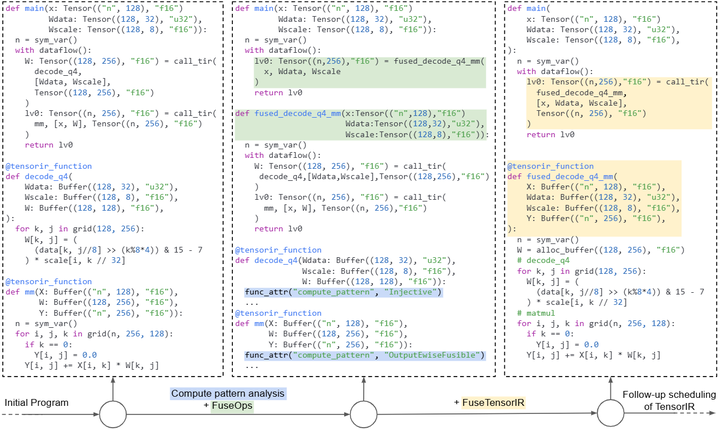Select 'for i, j, k in grid(n, 256, 128):' in left panel
The height and width of the screenshot is (430, 720).
click(x=94, y=334)
